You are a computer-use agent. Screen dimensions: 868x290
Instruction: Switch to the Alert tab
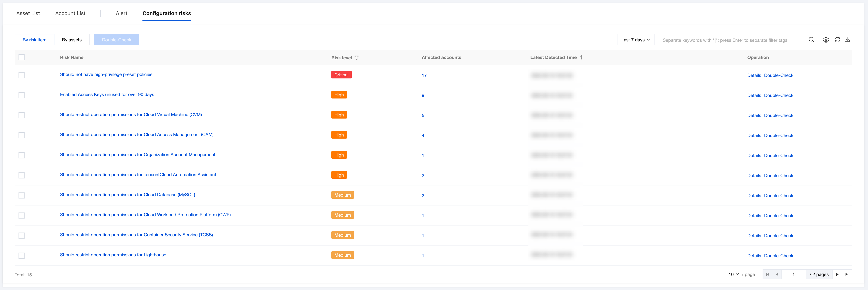pyautogui.click(x=121, y=13)
